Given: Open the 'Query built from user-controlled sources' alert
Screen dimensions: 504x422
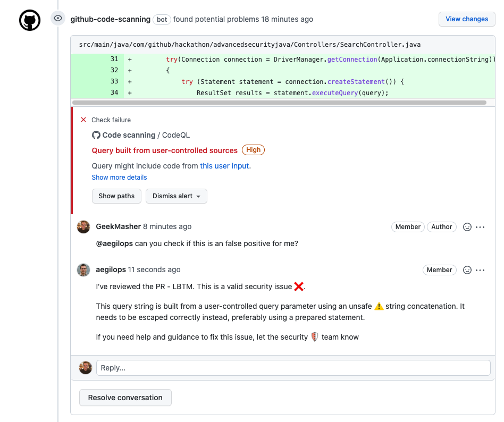Looking at the screenshot, I should tap(165, 150).
